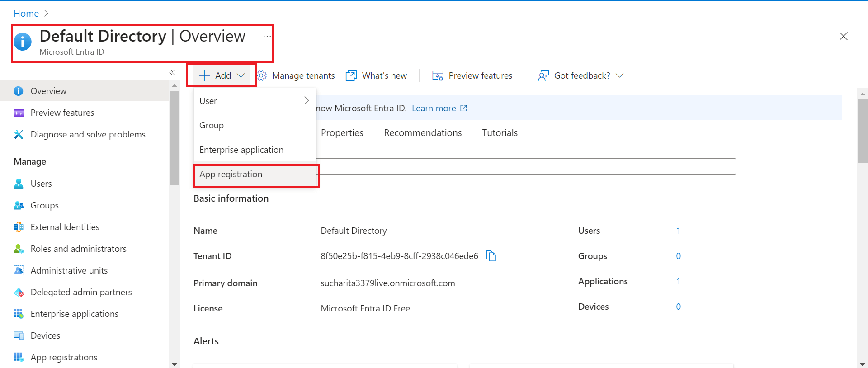This screenshot has height=368, width=868.
Task: Go to Home breadcrumb link
Action: point(26,14)
